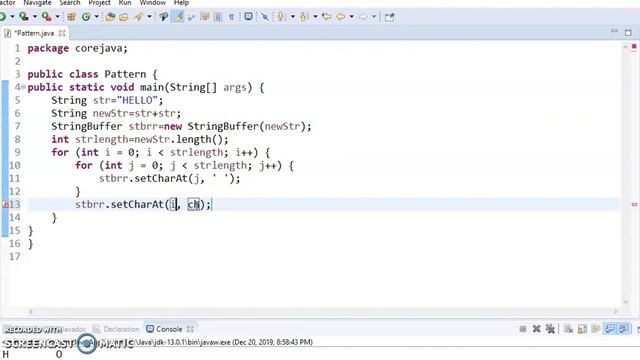Click on "package corejava;" line
The width and height of the screenshot is (640, 360).
coord(78,48)
